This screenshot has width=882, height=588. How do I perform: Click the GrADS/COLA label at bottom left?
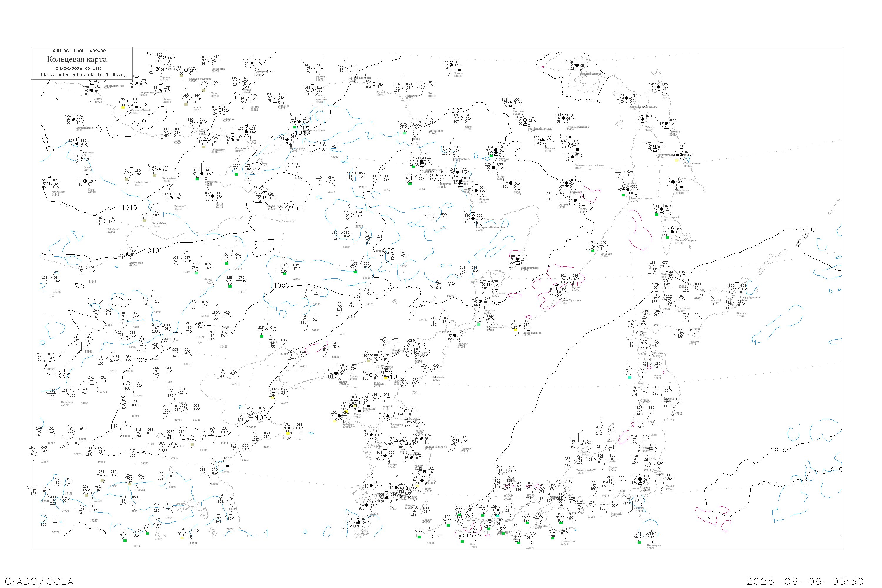[x=39, y=581]
